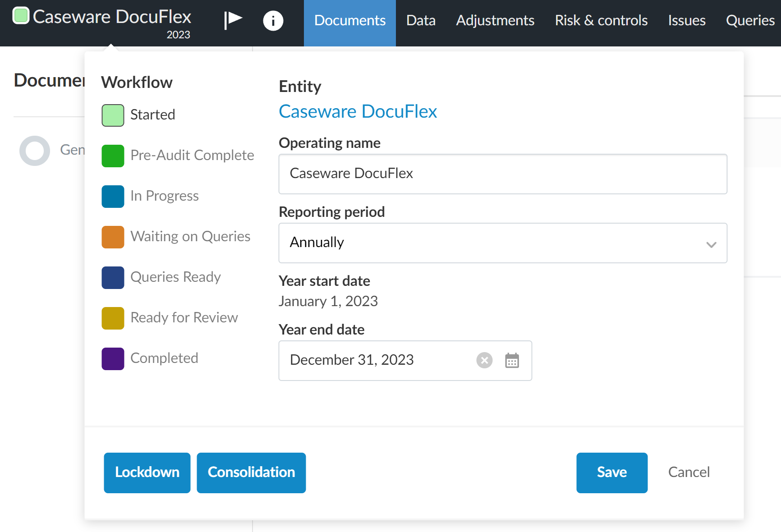Viewport: 781px width, 532px height.
Task: Click the blue In Progress status square
Action: [x=113, y=196]
